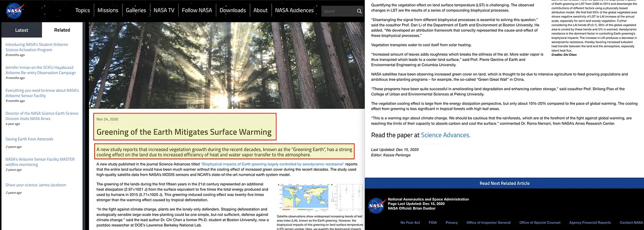Click the NASA logo in the footer

pyautogui.click(x=376, y=205)
